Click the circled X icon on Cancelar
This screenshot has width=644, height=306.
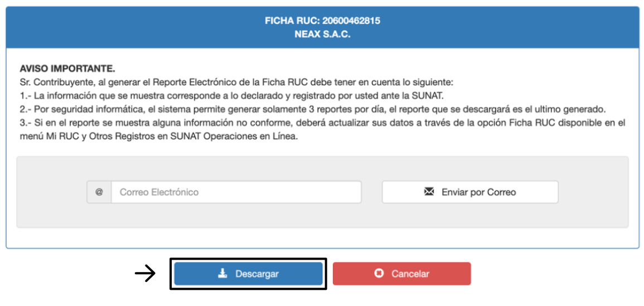coord(380,274)
